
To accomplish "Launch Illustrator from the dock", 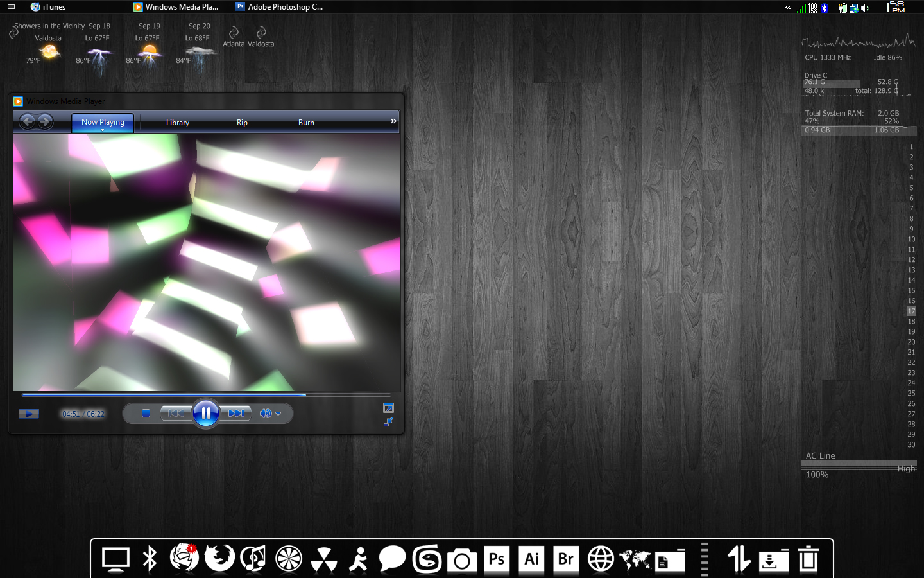I will point(531,559).
